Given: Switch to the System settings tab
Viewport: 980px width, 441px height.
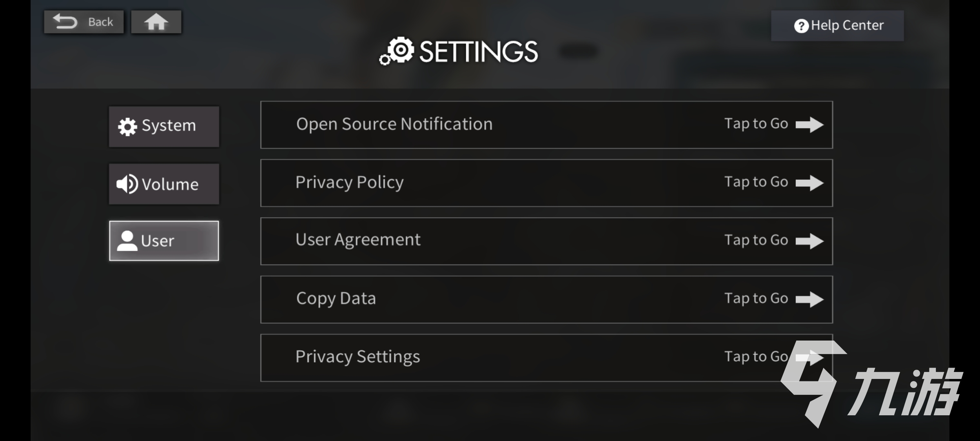Looking at the screenshot, I should point(164,127).
